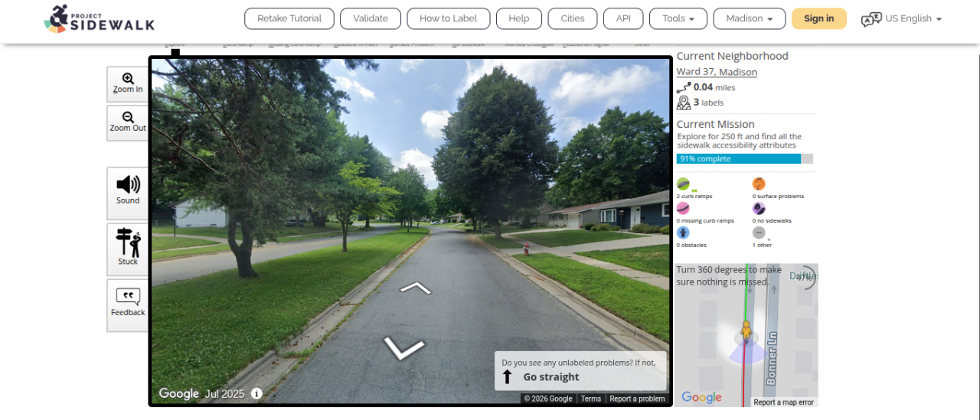The width and height of the screenshot is (980, 420).
Task: Click the Zoom Out magnifier button
Action: pyautogui.click(x=128, y=123)
